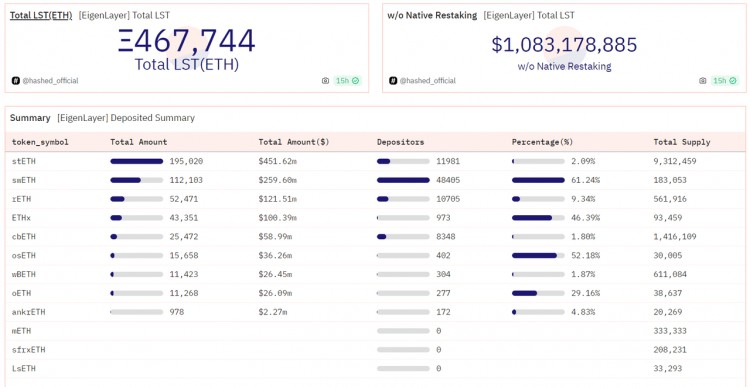The height and width of the screenshot is (387, 750).
Task: Sort by Depositors column header
Action: [400, 142]
